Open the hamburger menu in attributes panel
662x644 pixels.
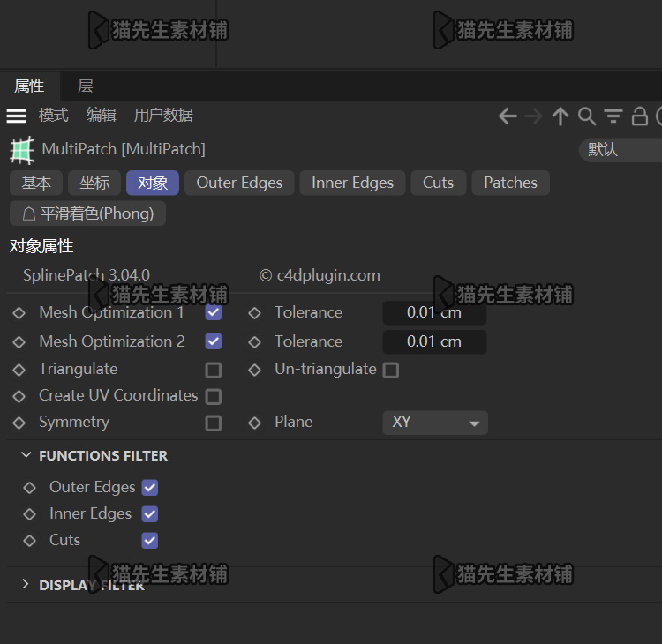point(17,116)
